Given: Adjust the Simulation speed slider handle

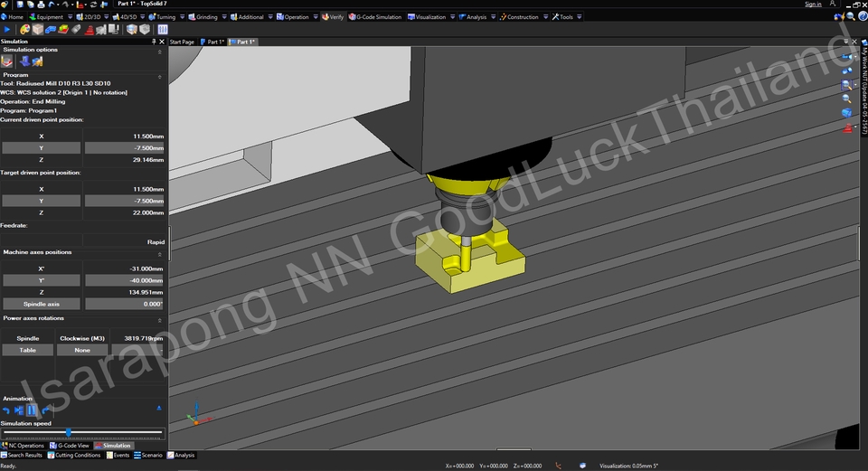Looking at the screenshot, I should click(x=69, y=432).
